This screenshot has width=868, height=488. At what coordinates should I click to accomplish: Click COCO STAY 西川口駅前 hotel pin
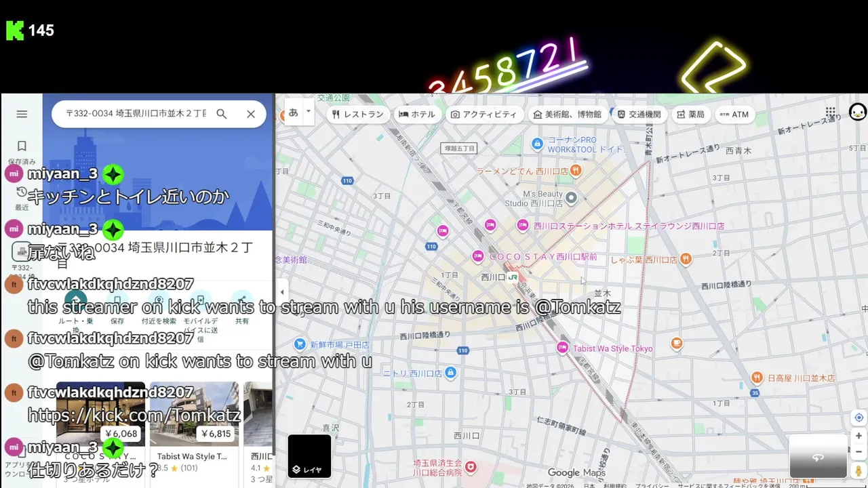point(478,256)
